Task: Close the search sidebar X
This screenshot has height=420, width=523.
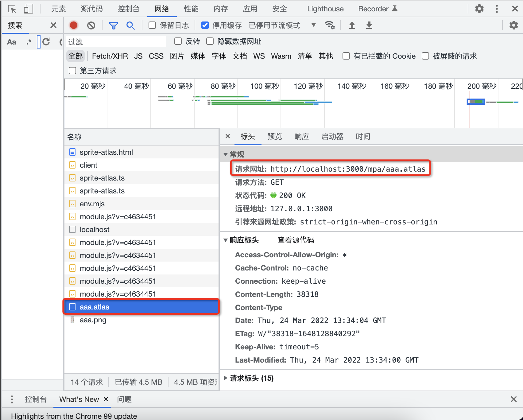Action: (53, 25)
